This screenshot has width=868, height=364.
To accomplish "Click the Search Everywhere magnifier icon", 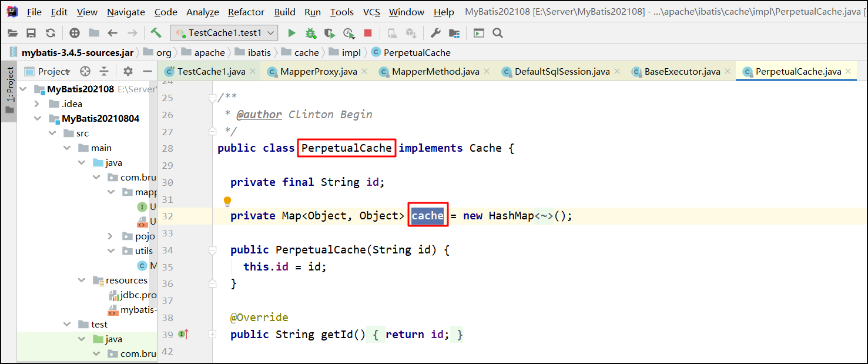I will pyautogui.click(x=497, y=33).
